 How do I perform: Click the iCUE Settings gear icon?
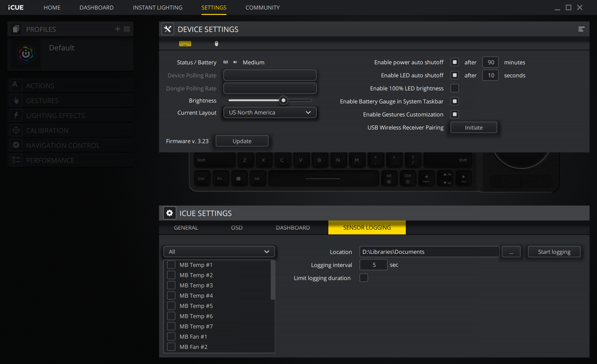[x=169, y=213]
